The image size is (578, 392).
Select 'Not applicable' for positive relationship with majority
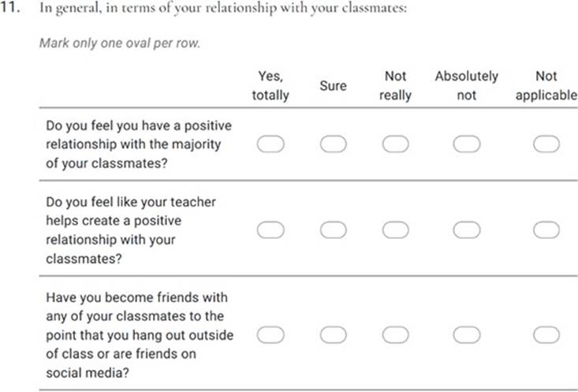pyautogui.click(x=546, y=144)
